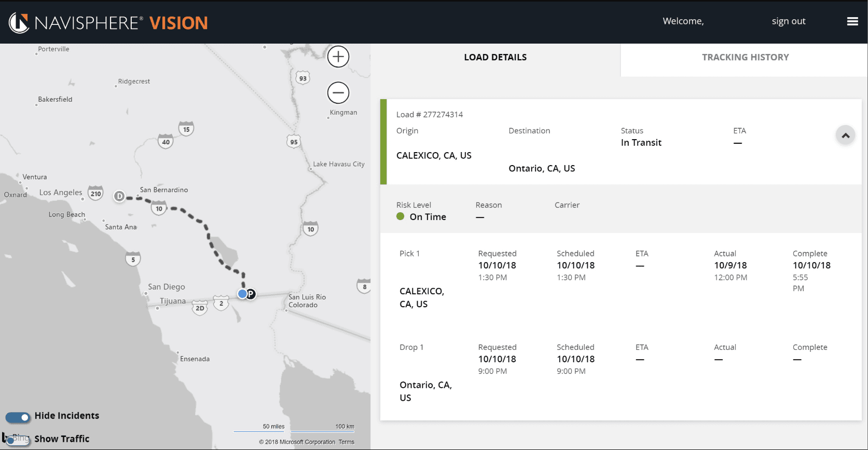868x450 pixels.
Task: Click Bakersfield map label
Action: (x=55, y=99)
